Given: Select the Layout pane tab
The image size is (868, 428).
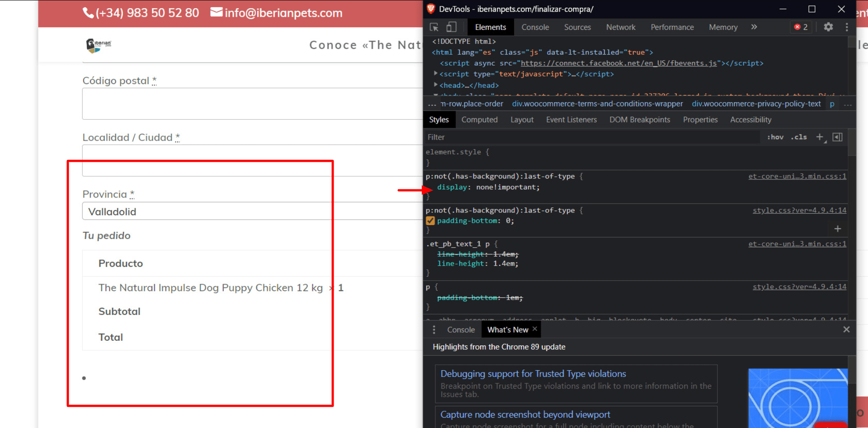Looking at the screenshot, I should [x=522, y=120].
